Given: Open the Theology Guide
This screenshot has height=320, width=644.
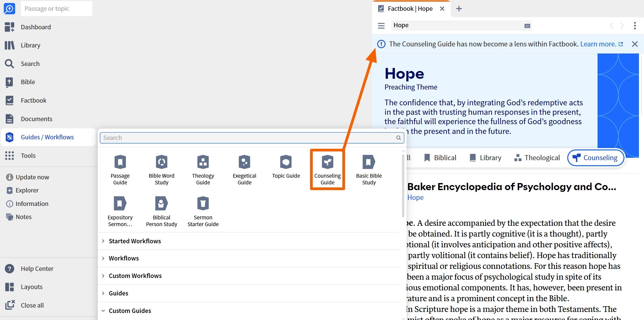Looking at the screenshot, I should (x=203, y=170).
